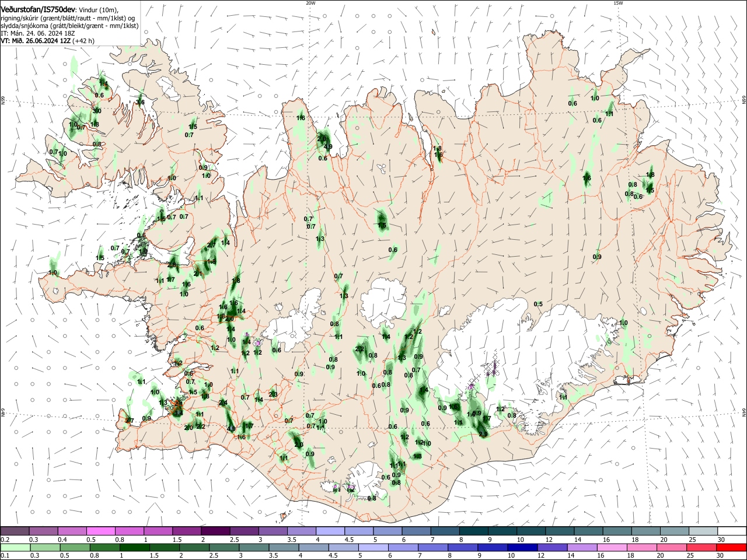
Task: Click the light green 0.1–0.3 rain legend swatch
Action: click(x=15, y=548)
